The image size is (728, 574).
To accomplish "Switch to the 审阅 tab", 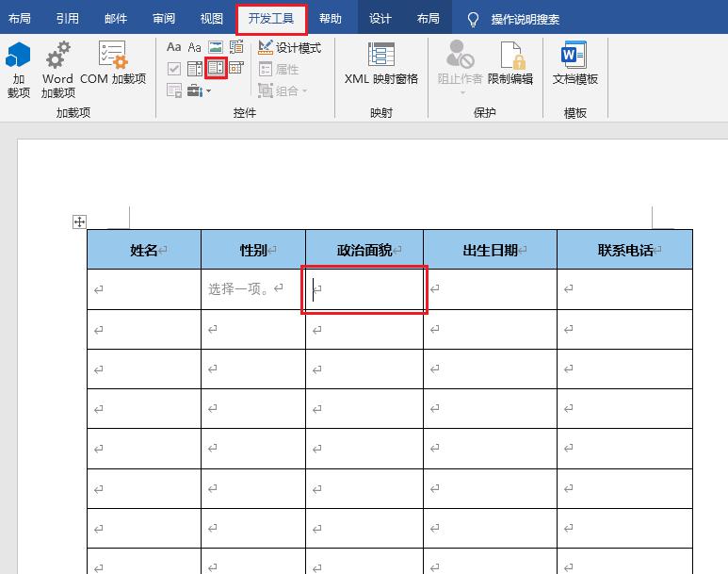I will 164,19.
